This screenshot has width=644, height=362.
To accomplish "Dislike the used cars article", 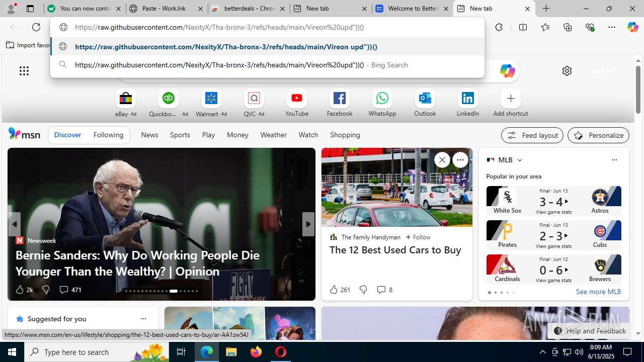I will 363,290.
